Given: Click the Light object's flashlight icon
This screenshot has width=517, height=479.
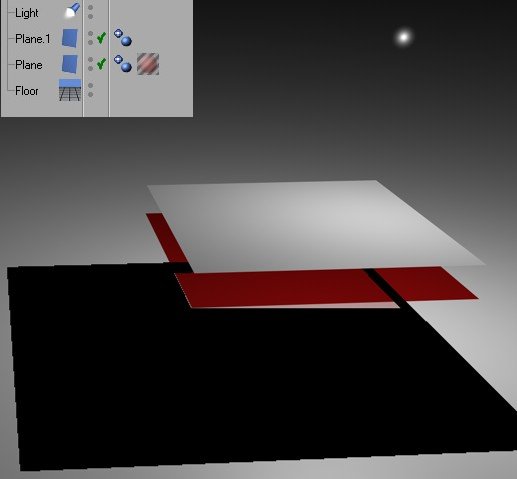Looking at the screenshot, I should click(x=72, y=11).
